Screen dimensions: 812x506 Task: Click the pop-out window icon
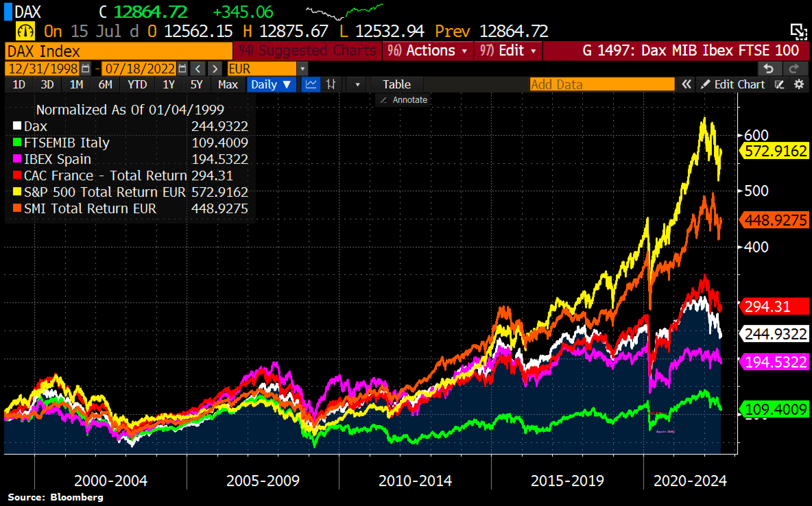point(799,31)
